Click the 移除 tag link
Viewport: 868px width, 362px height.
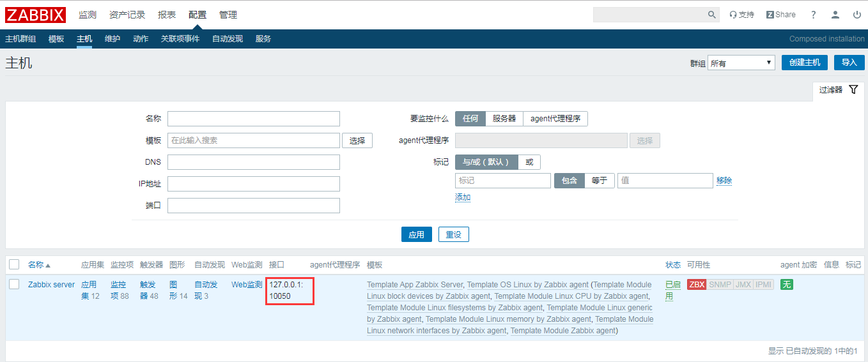pyautogui.click(x=724, y=181)
